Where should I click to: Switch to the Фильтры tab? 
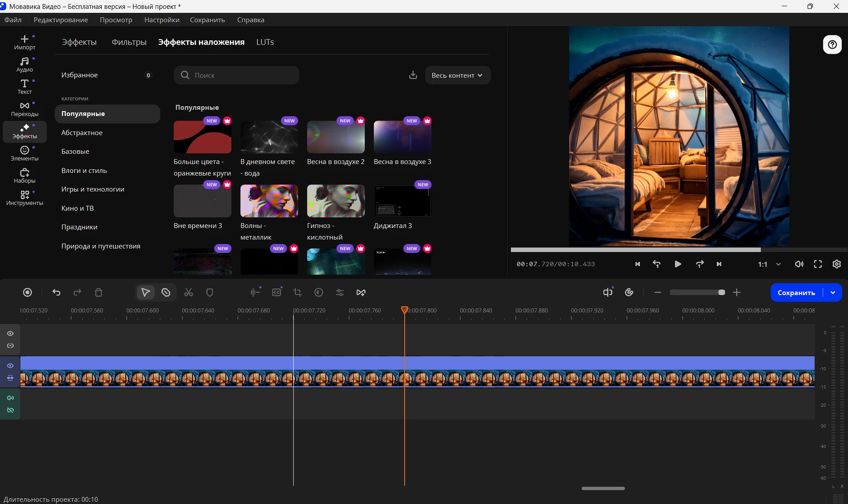129,42
